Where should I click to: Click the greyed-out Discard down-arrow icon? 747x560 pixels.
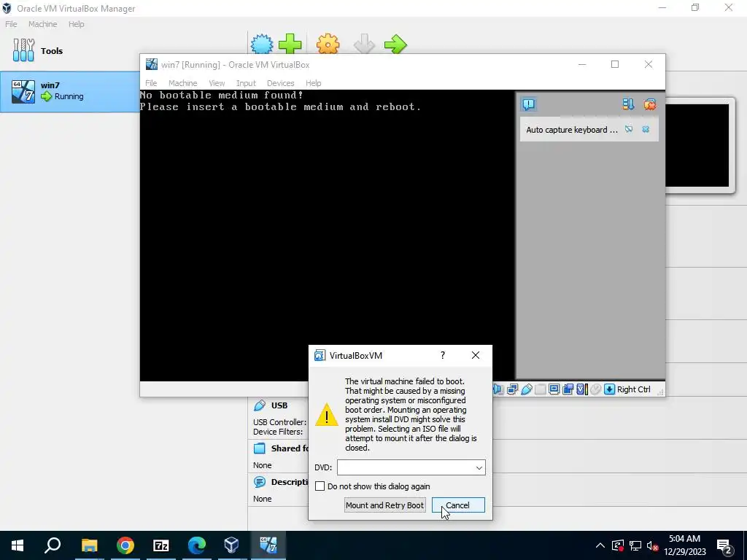point(364,44)
